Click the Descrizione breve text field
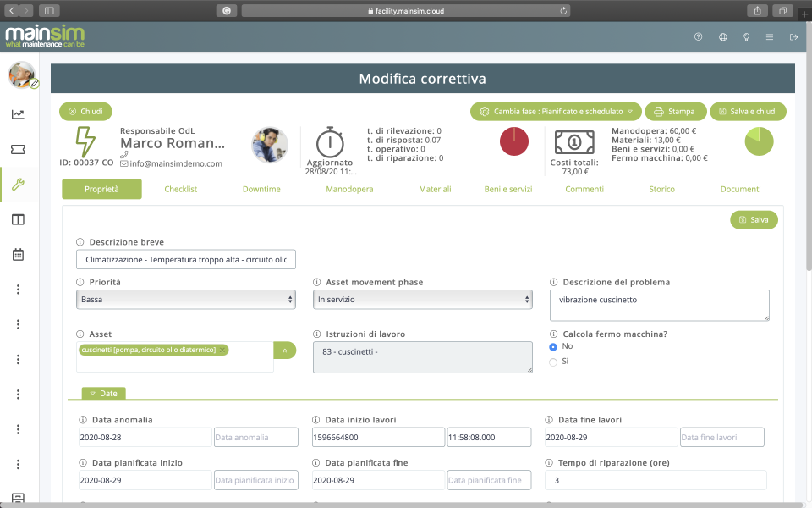Screen dimensions: 812x508 click(185, 259)
